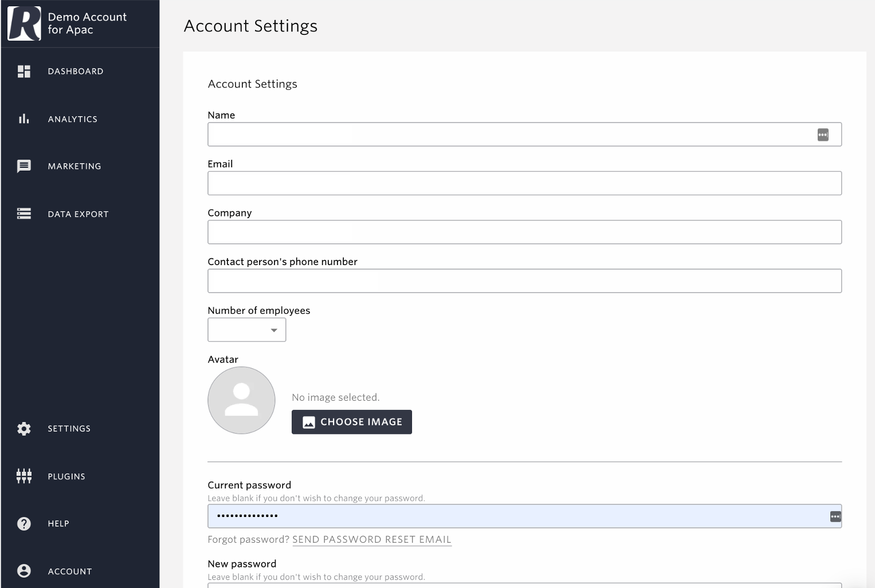Focus the Company input field
The height and width of the screenshot is (588, 875).
[524, 232]
